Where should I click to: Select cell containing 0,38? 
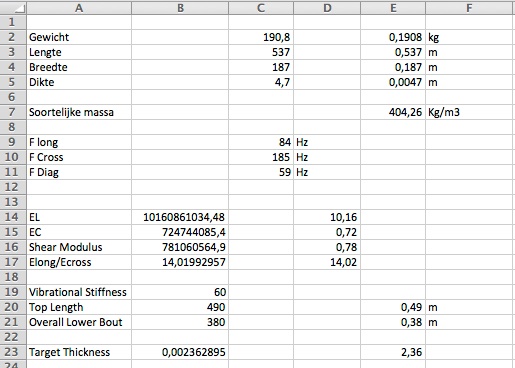393,322
